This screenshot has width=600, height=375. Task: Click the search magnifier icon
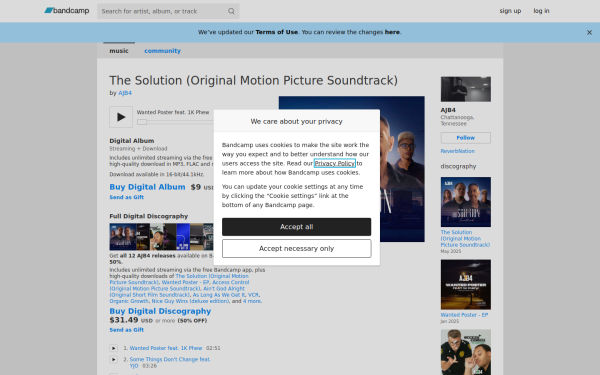pyautogui.click(x=231, y=11)
